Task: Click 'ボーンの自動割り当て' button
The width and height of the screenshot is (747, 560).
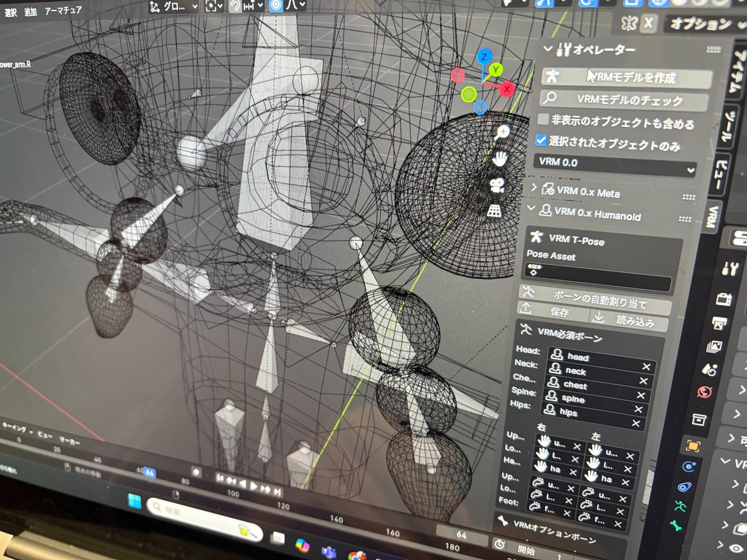Action: (x=595, y=299)
